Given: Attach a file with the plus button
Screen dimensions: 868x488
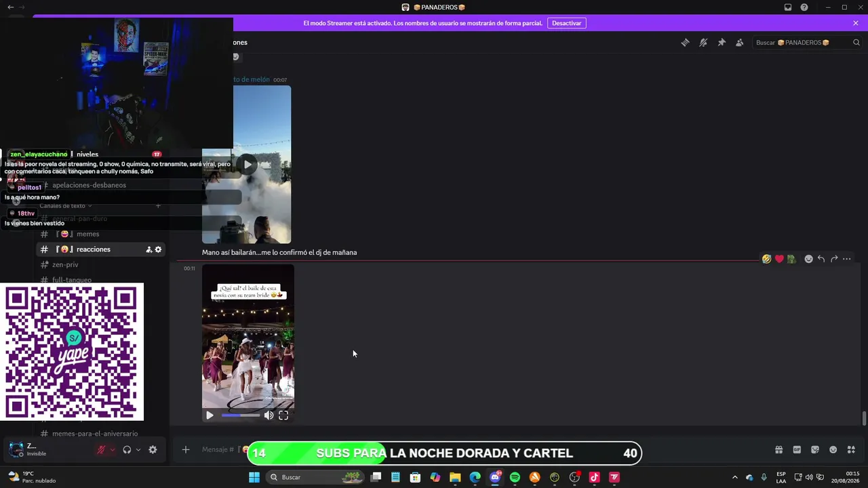Looking at the screenshot, I should [x=185, y=449].
